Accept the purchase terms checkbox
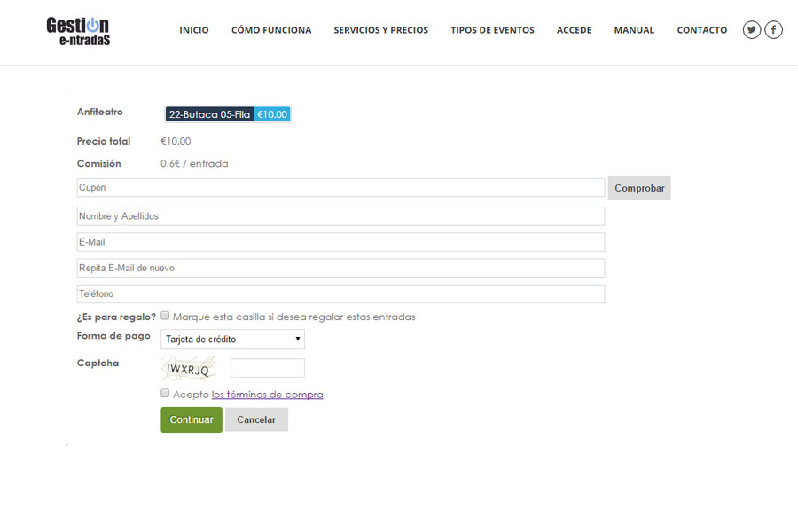Image resolution: width=798 pixels, height=532 pixels. (x=165, y=393)
